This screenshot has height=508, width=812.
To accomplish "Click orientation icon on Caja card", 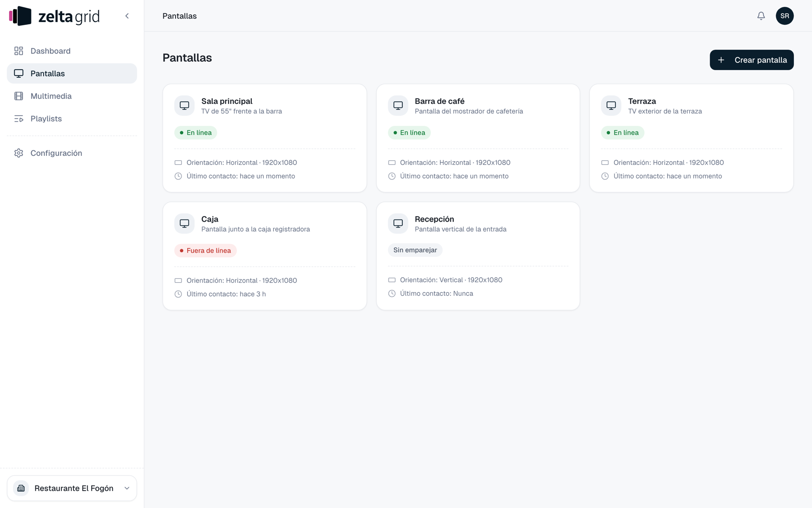I will [x=178, y=280].
